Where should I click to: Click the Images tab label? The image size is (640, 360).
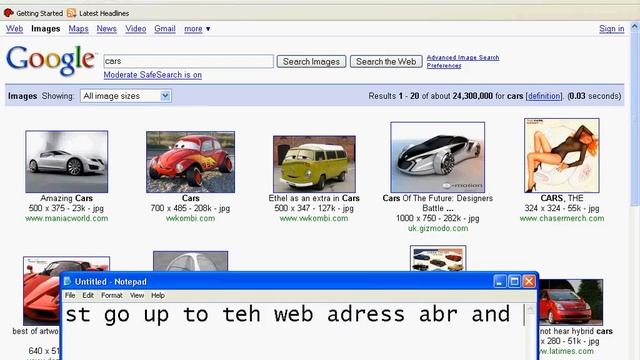pos(46,29)
